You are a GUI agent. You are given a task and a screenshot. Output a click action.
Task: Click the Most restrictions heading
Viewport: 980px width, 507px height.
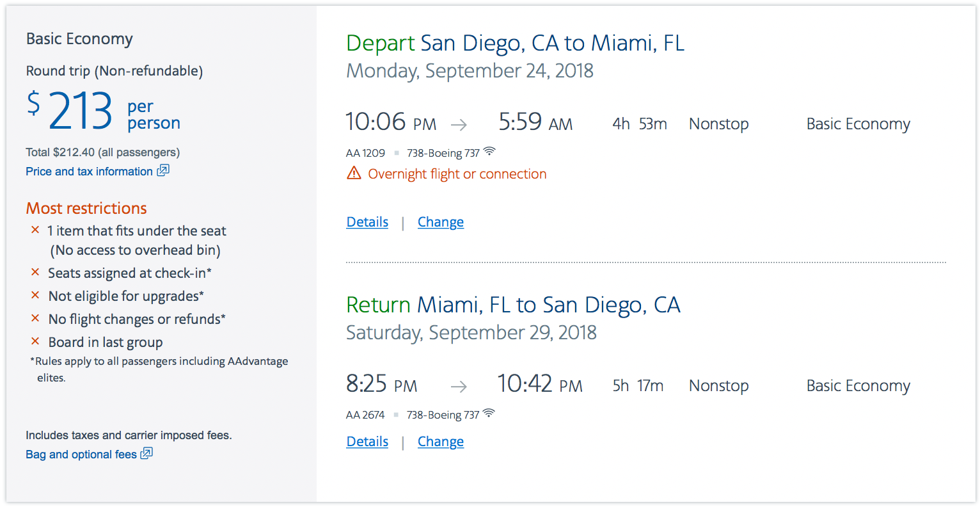pyautogui.click(x=86, y=208)
